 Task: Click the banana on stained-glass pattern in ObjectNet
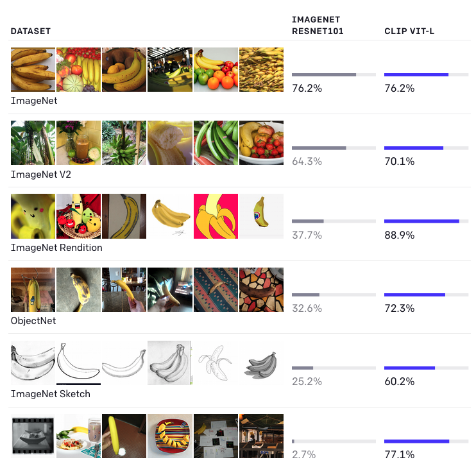coord(261,289)
